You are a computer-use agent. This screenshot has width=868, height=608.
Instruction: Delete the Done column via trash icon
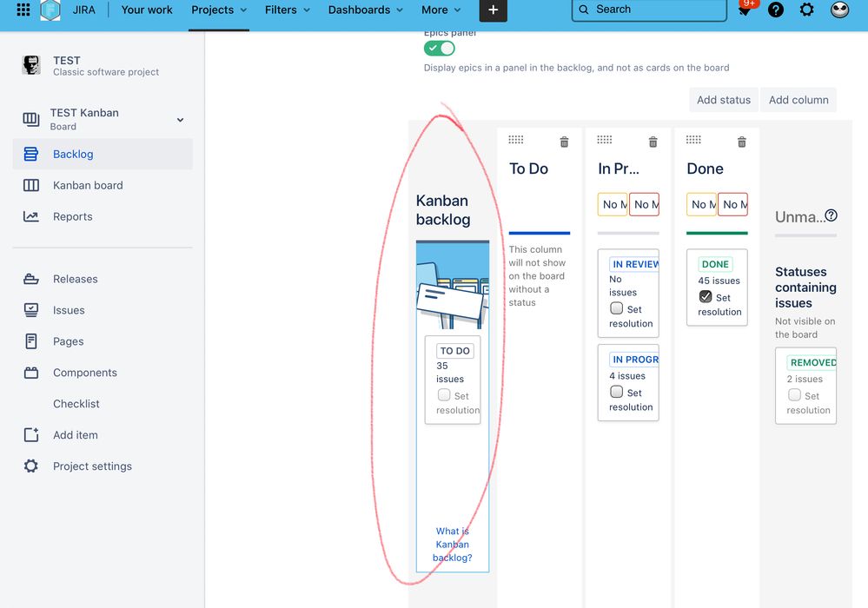click(x=742, y=142)
